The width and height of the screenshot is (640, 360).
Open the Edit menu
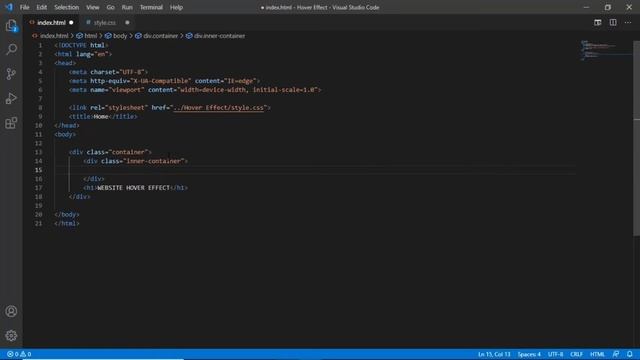pos(42,7)
